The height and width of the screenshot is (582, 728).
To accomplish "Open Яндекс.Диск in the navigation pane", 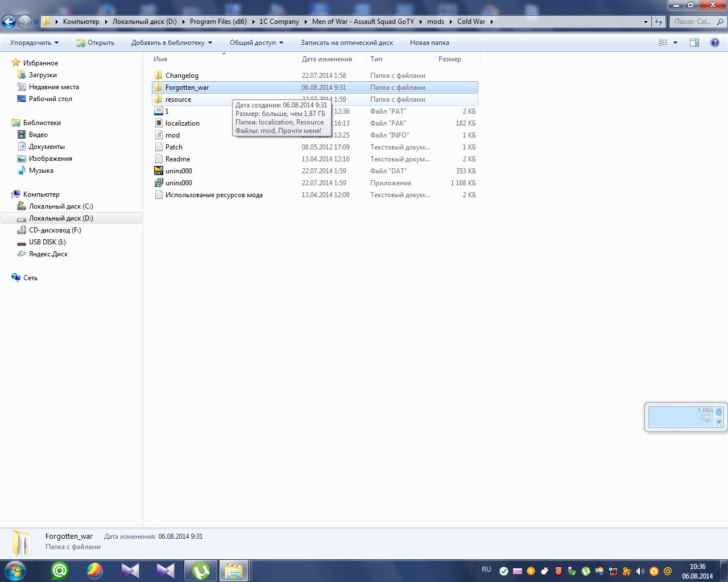I will 48,254.
